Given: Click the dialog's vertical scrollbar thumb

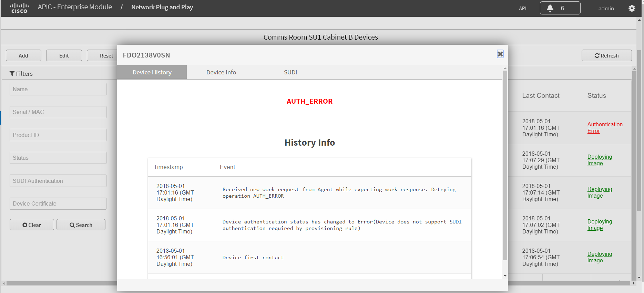Looking at the screenshot, I should [x=505, y=165].
